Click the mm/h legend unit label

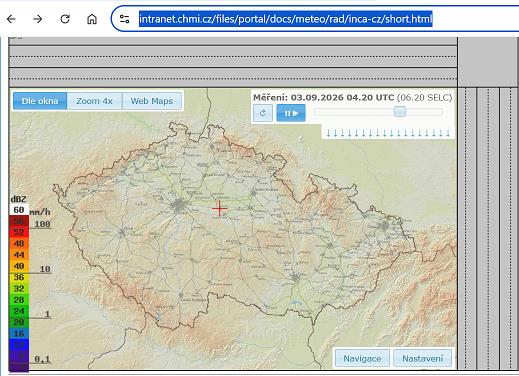(x=40, y=212)
